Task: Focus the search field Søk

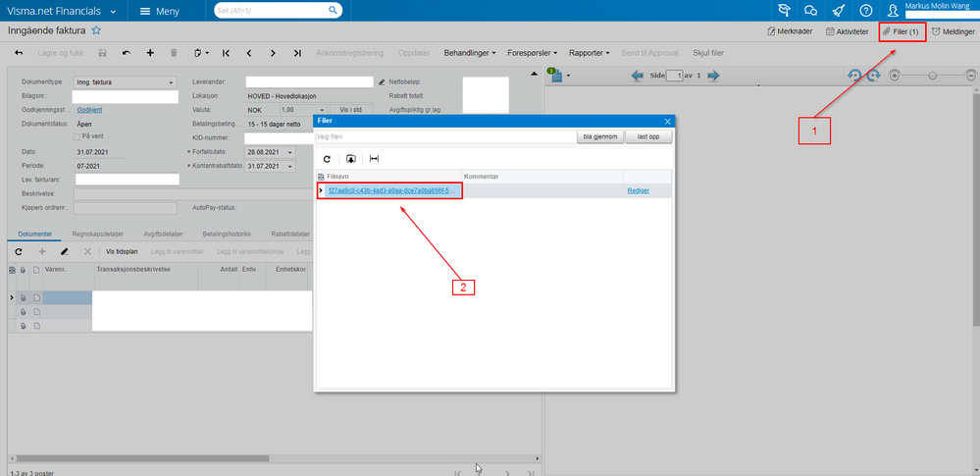Action: click(x=279, y=11)
